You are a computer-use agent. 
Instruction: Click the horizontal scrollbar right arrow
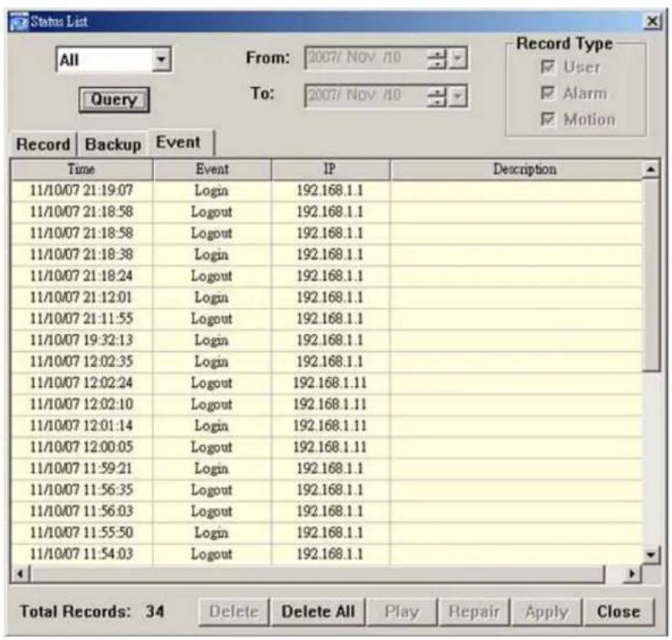pos(631,573)
